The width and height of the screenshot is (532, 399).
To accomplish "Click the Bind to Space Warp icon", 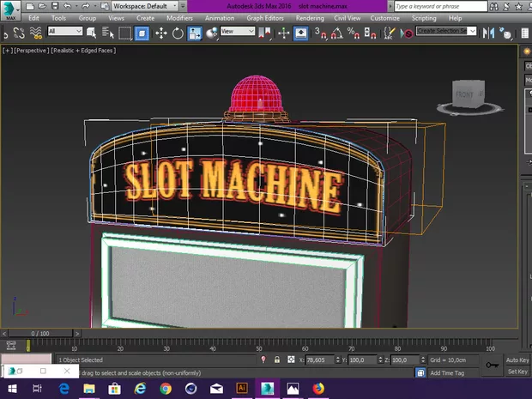I will point(35,33).
